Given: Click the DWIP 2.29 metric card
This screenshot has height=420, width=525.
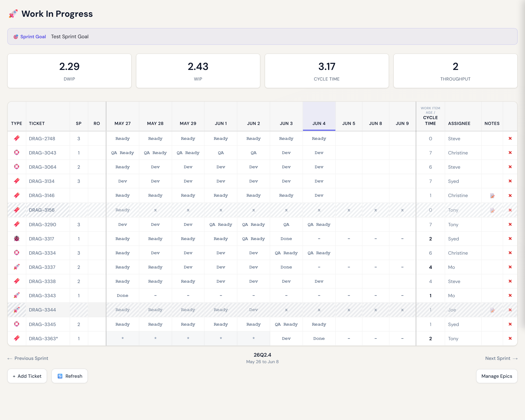Looking at the screenshot, I should tap(69, 71).
